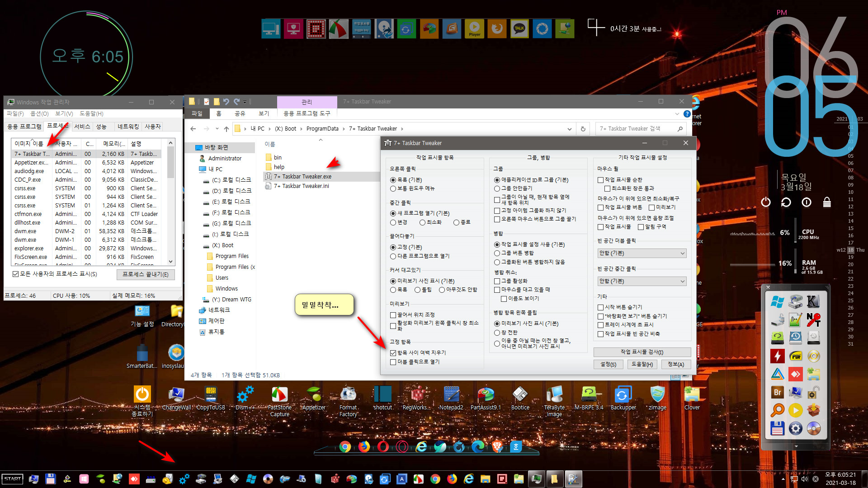Screen dimensions: 868x488
Task: Select 그룹 안만들기 radio button
Action: click(x=497, y=188)
